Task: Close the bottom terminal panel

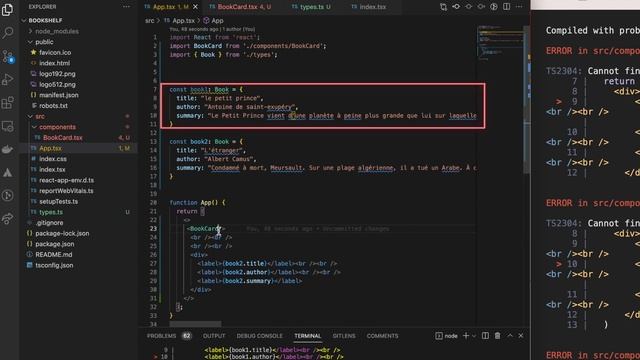Action: point(521,336)
